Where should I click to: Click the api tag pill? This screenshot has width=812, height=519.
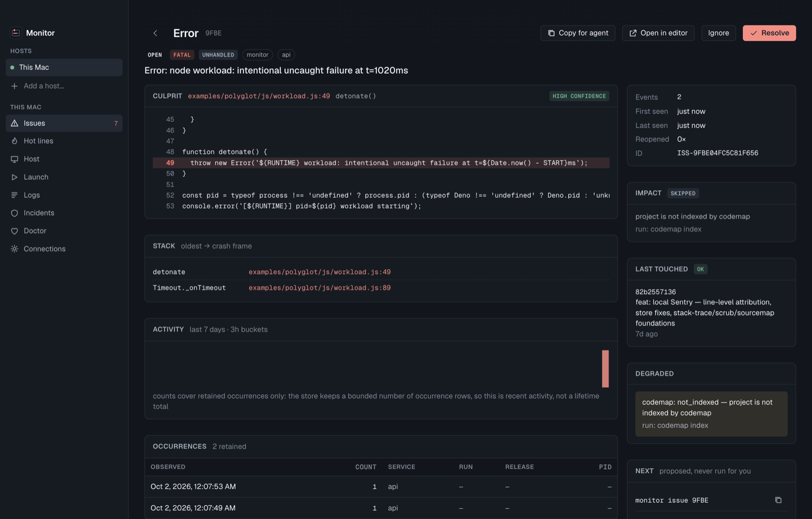286,55
